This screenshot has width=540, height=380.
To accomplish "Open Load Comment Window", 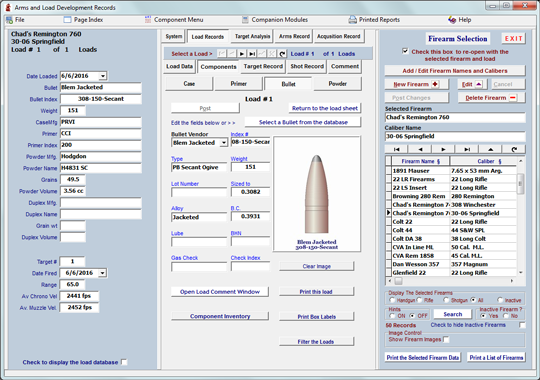I will 220,292.
